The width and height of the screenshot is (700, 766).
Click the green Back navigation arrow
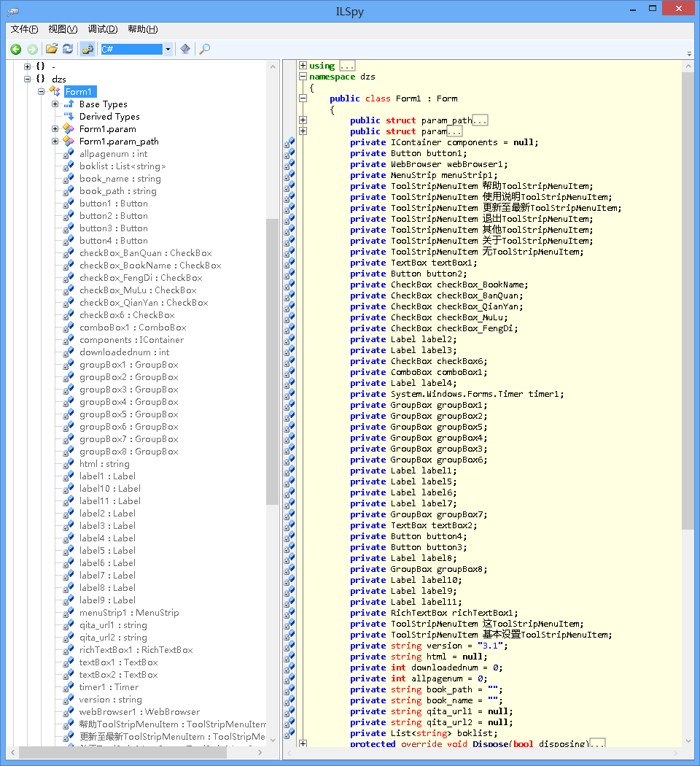(15, 49)
